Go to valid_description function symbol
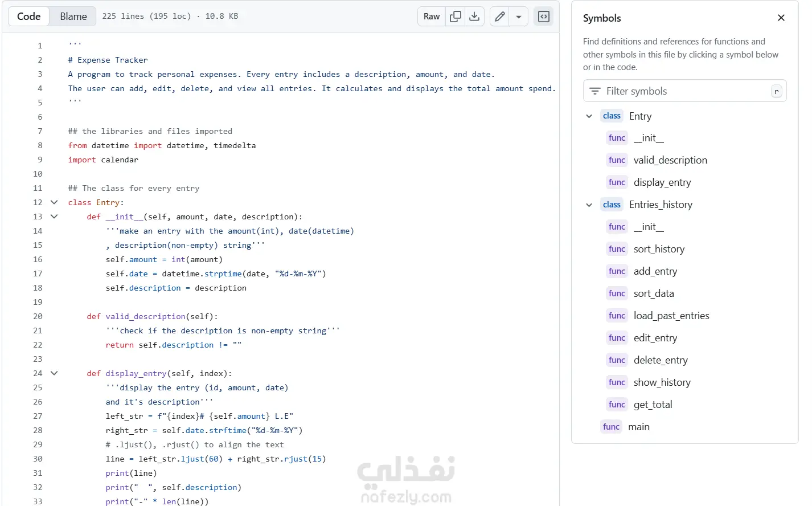This screenshot has height=506, width=812. click(x=670, y=160)
